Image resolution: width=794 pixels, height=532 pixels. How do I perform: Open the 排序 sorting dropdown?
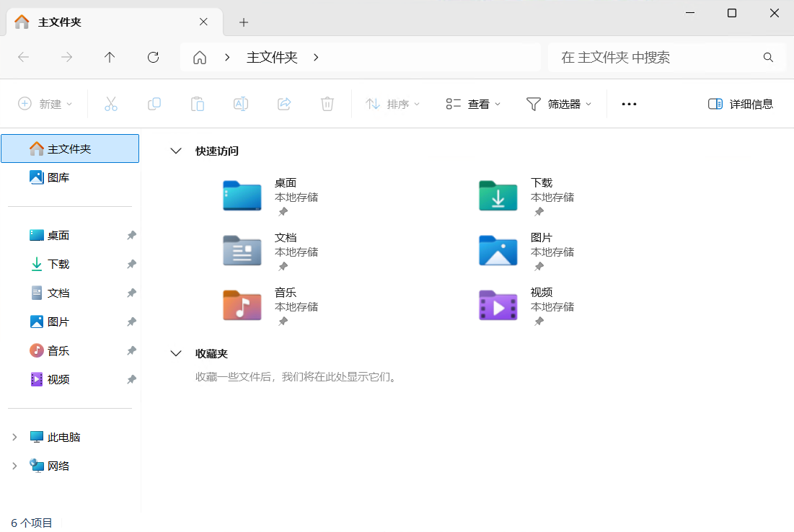pyautogui.click(x=393, y=104)
